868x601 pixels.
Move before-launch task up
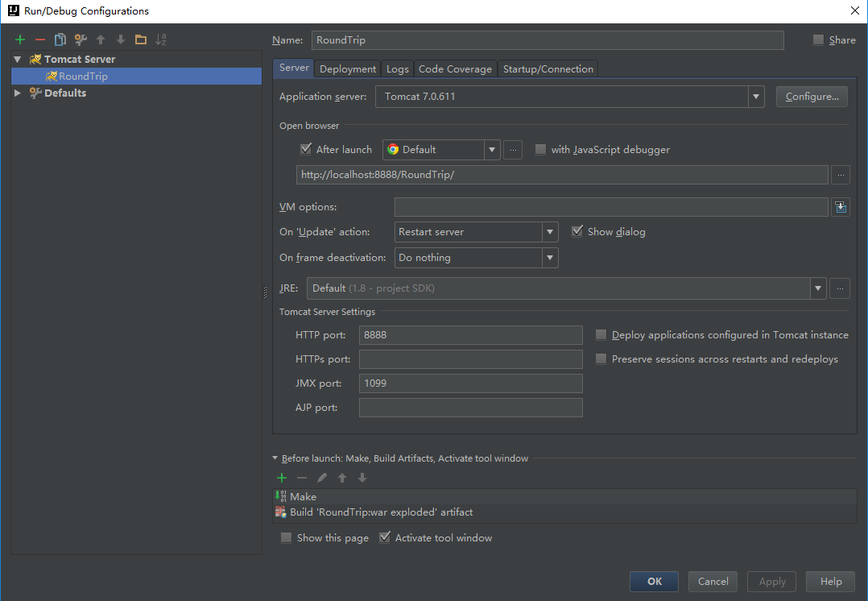click(x=342, y=478)
